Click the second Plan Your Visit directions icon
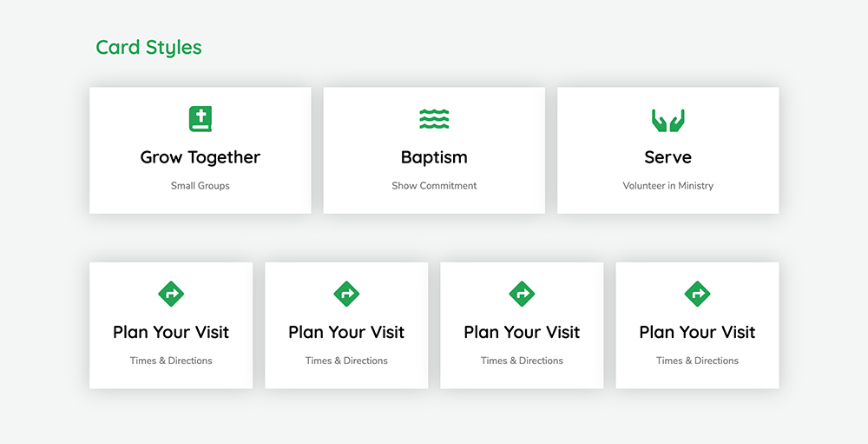 coord(346,294)
